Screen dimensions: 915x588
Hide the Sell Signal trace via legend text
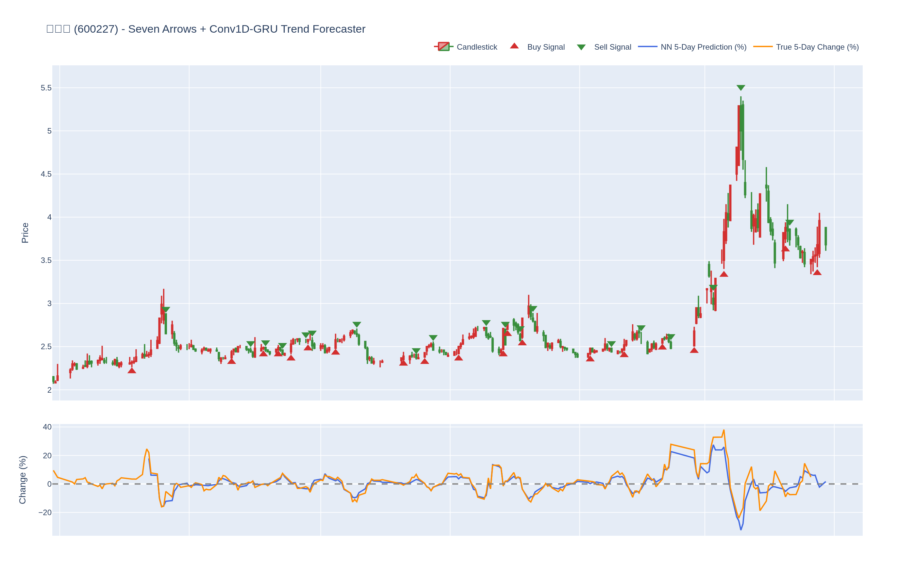click(x=612, y=47)
